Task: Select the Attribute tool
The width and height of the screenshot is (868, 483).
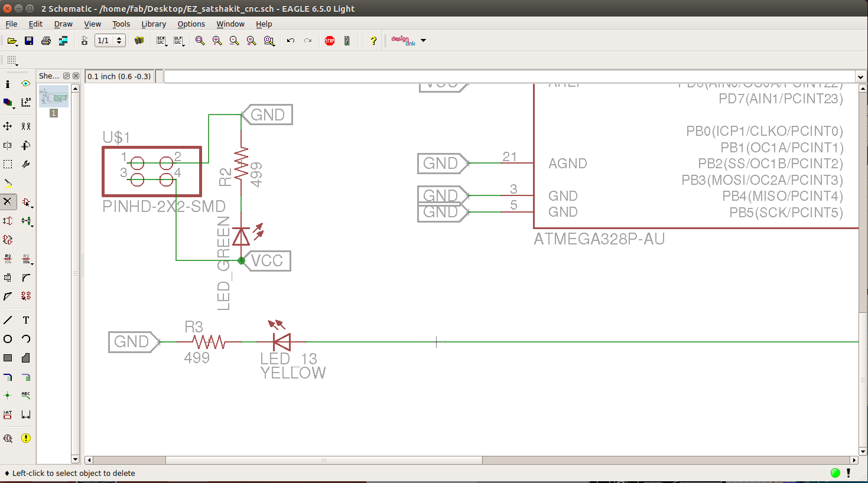Action: pyautogui.click(x=8, y=415)
